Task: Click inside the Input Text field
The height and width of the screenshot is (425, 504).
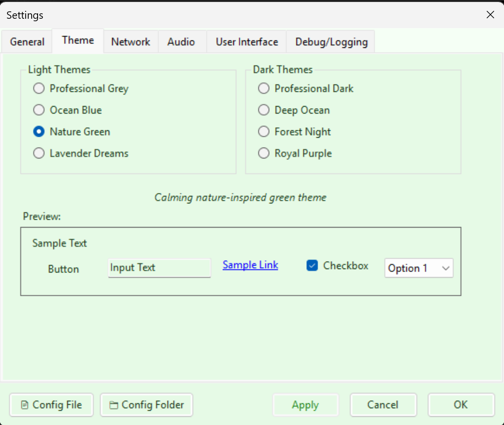Action: tap(159, 268)
